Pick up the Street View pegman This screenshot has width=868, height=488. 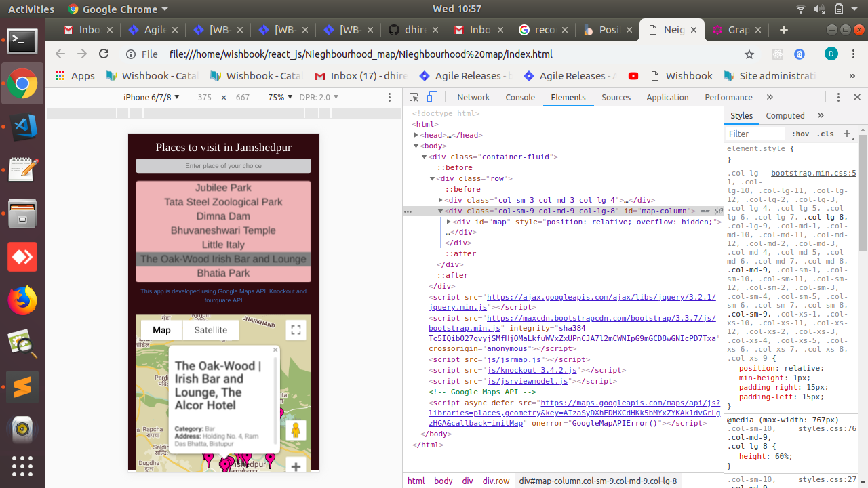296,430
